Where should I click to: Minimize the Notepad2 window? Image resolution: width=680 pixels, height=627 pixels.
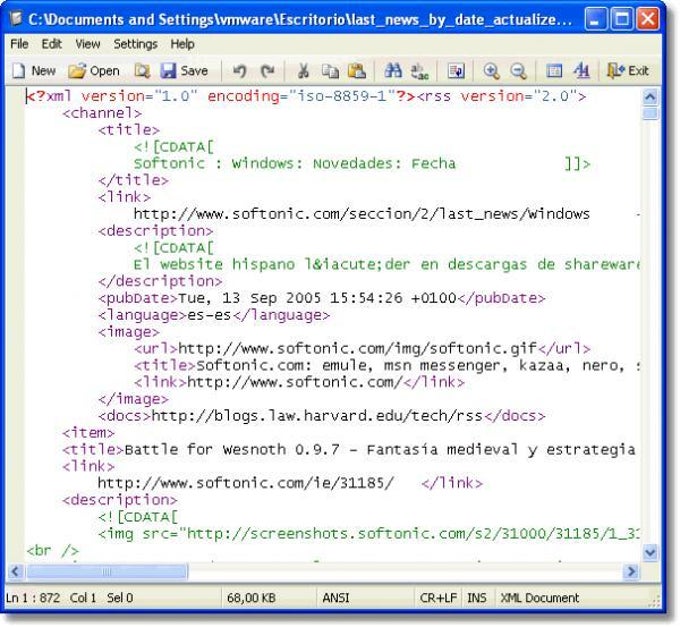(596, 19)
